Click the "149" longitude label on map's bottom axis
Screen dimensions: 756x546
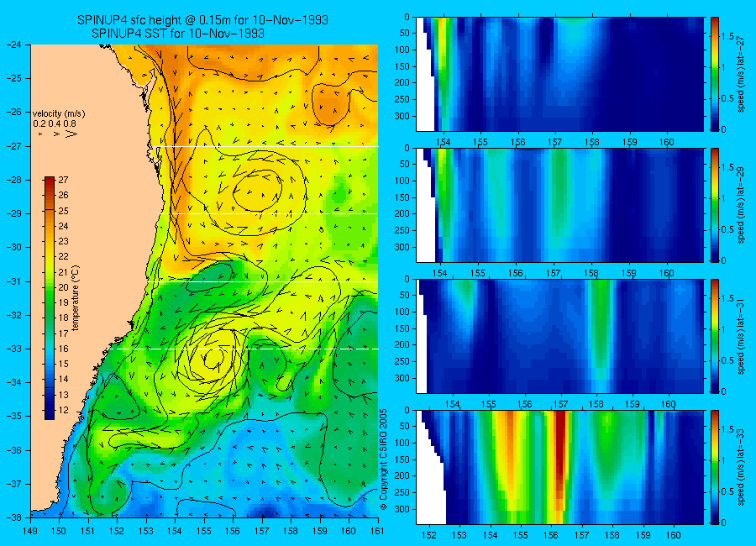click(x=30, y=531)
